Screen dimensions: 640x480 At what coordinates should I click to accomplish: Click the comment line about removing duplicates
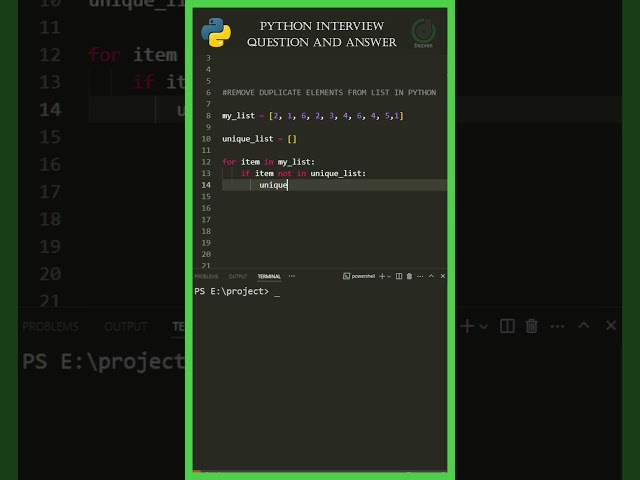tap(329, 93)
